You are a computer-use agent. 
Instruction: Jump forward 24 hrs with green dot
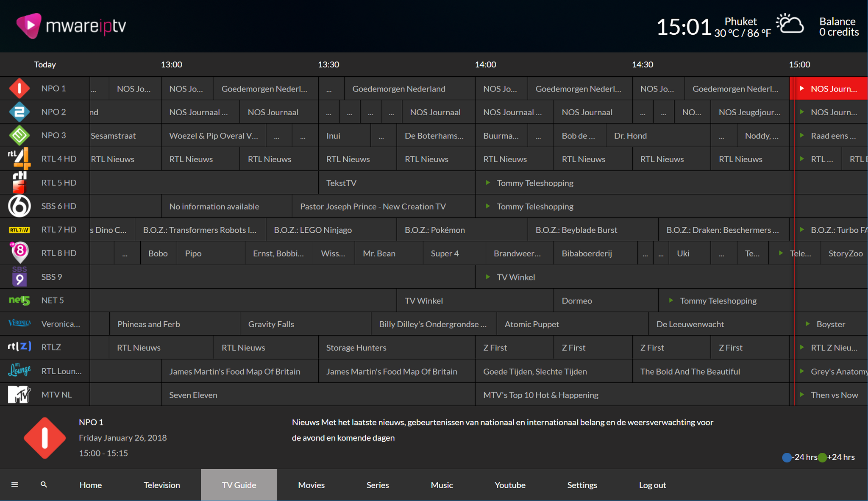822,457
